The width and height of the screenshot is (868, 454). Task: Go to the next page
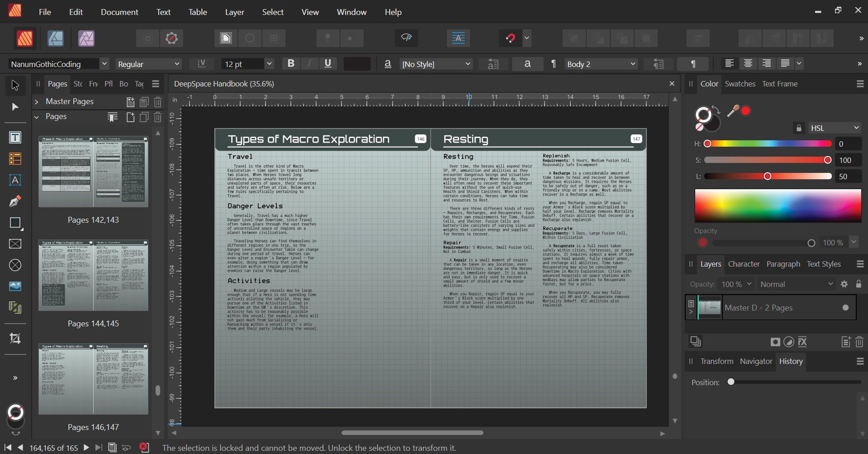pyautogui.click(x=86, y=448)
